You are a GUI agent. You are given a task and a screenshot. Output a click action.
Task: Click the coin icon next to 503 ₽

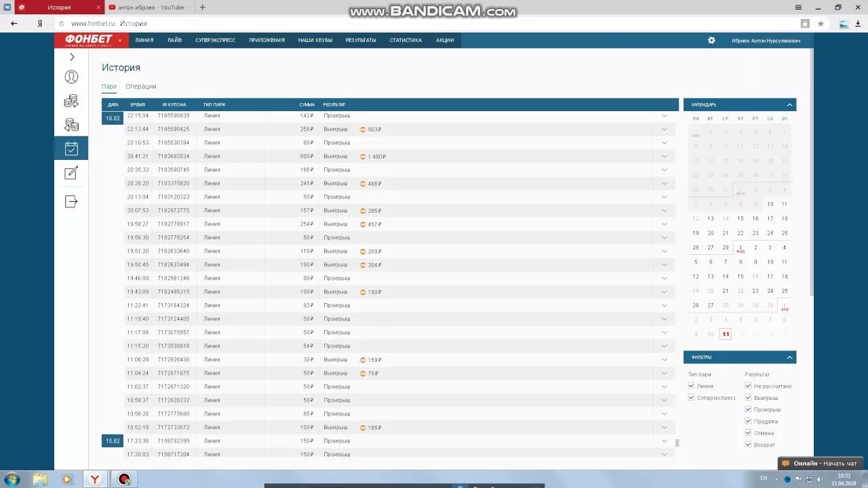(x=363, y=129)
